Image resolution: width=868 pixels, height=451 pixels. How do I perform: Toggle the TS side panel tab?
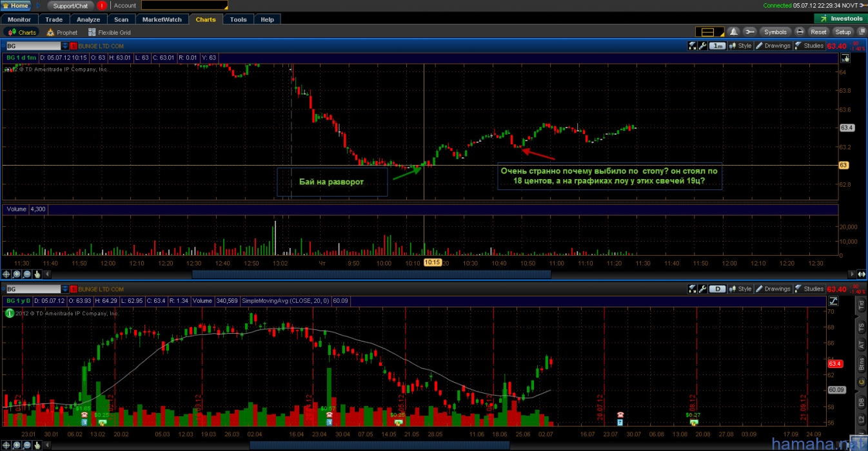click(861, 327)
